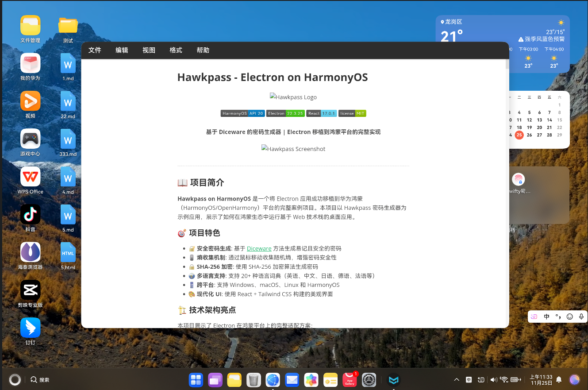Launch the browser globe icon on the taskbar

click(273, 379)
